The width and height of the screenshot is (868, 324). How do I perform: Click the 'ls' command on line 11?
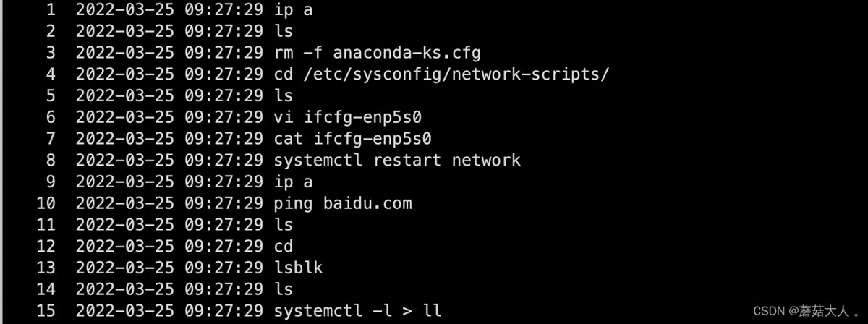[284, 224]
